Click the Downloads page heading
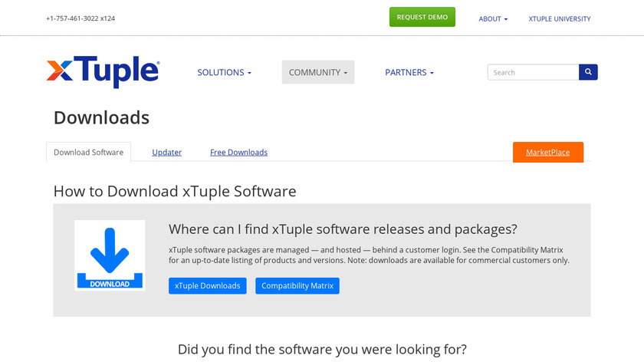The height and width of the screenshot is (362, 644). (x=101, y=118)
